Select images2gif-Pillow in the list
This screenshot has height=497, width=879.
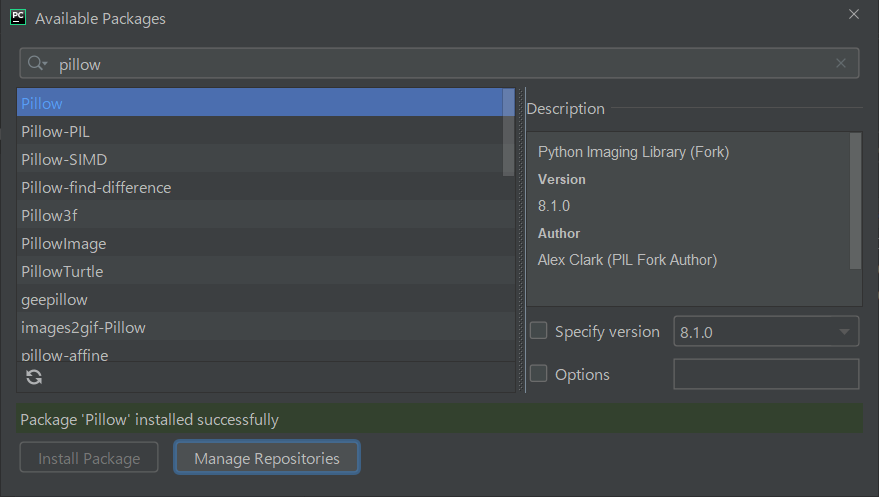coord(260,327)
